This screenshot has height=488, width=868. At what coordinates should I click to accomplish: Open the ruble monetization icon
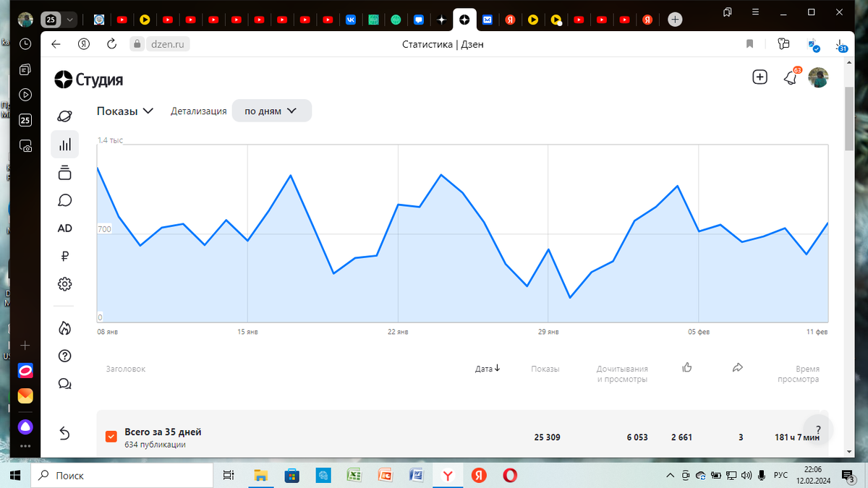tap(64, 256)
